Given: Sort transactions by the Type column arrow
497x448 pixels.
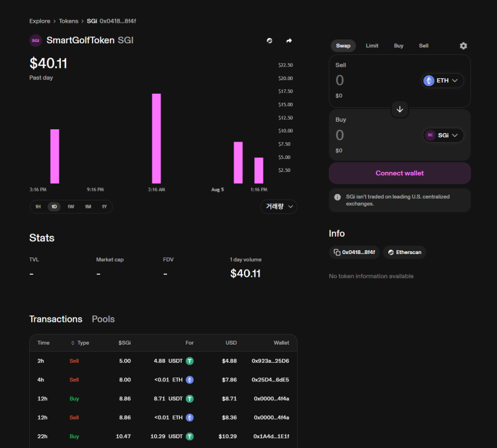Looking at the screenshot, I should 72,343.
